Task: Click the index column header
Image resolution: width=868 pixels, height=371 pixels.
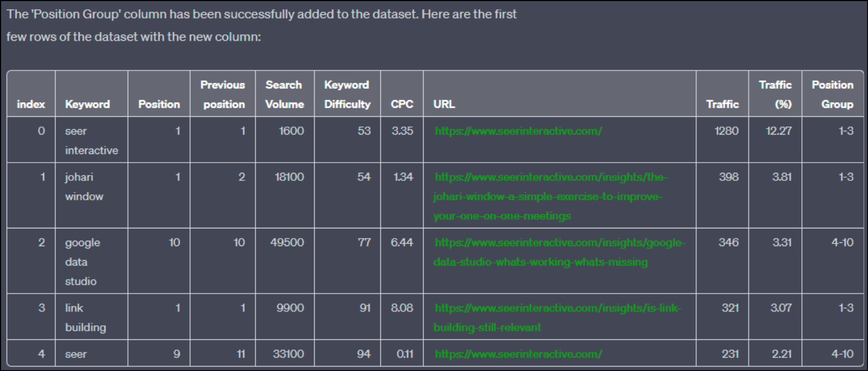Action: [31, 104]
